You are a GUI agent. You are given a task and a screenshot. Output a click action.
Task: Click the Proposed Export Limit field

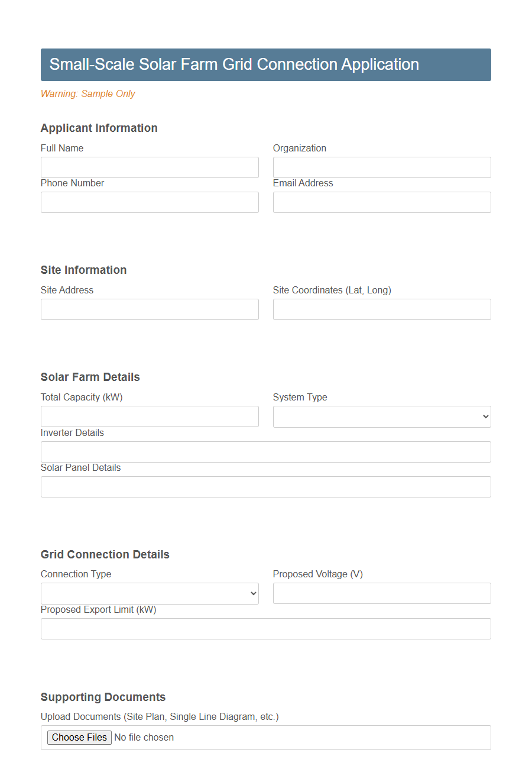click(265, 629)
